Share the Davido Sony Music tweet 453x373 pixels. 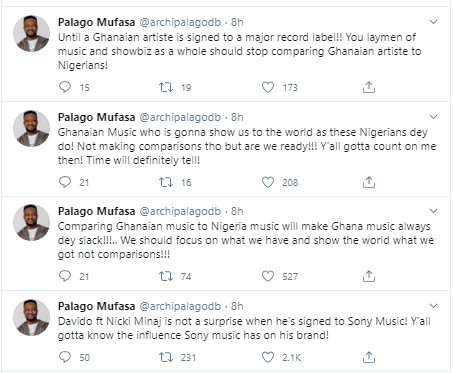pos(369,357)
